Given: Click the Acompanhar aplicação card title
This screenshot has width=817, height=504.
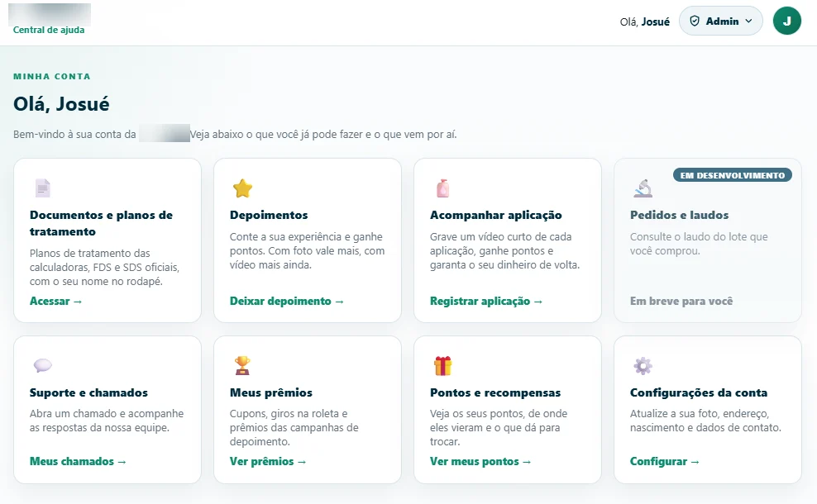Looking at the screenshot, I should [496, 215].
